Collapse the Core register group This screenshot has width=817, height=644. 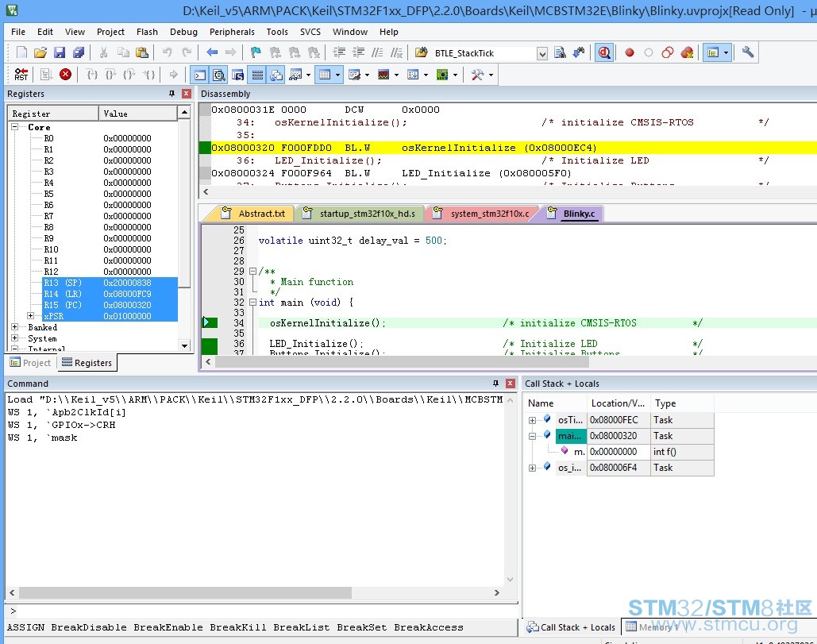coord(15,126)
